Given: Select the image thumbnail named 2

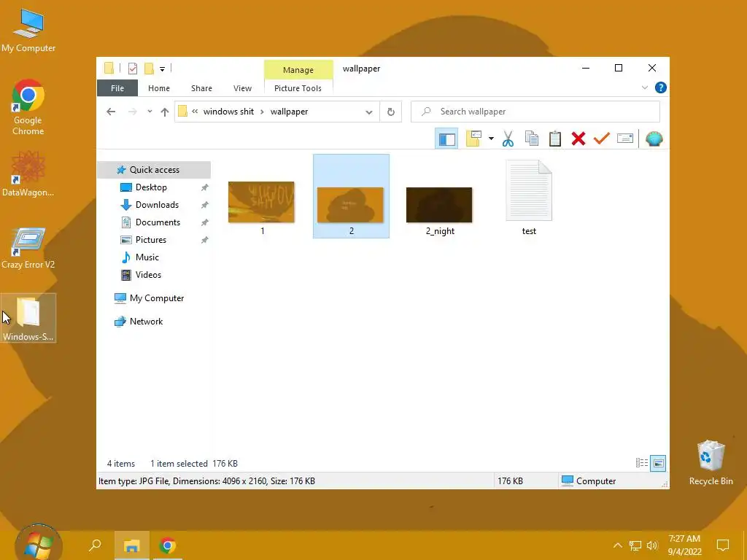Looking at the screenshot, I should (351, 205).
